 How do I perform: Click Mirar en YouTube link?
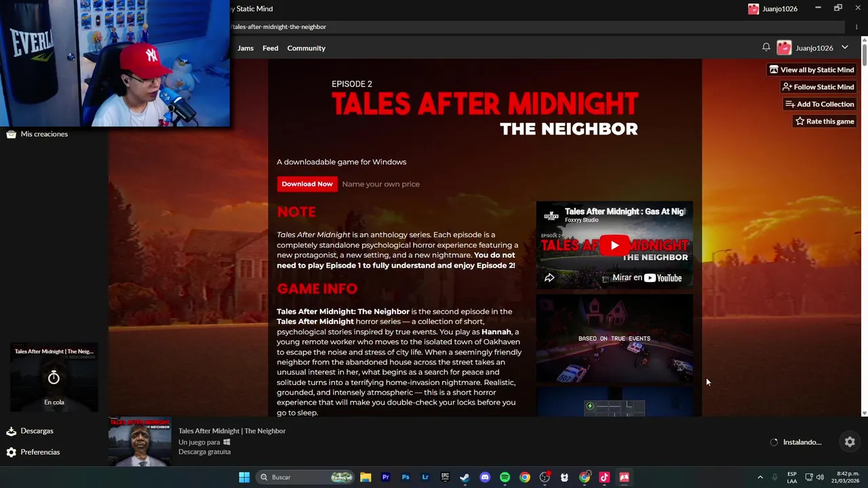click(x=647, y=278)
